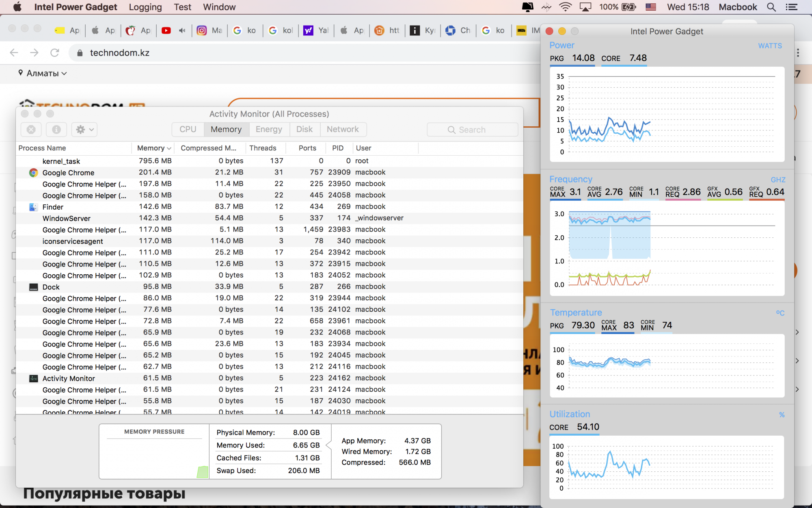This screenshot has height=508, width=812.
Task: Click the AirPlay display icon
Action: point(585,7)
